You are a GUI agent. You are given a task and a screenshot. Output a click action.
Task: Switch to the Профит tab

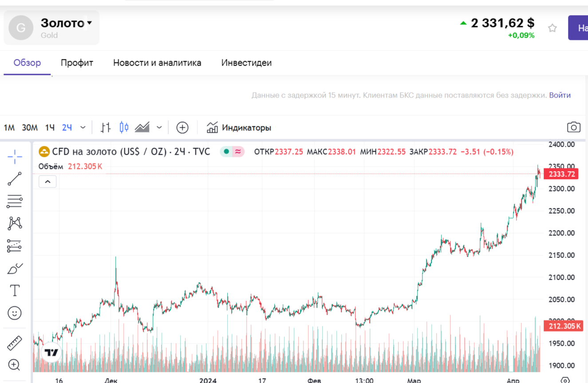click(77, 63)
